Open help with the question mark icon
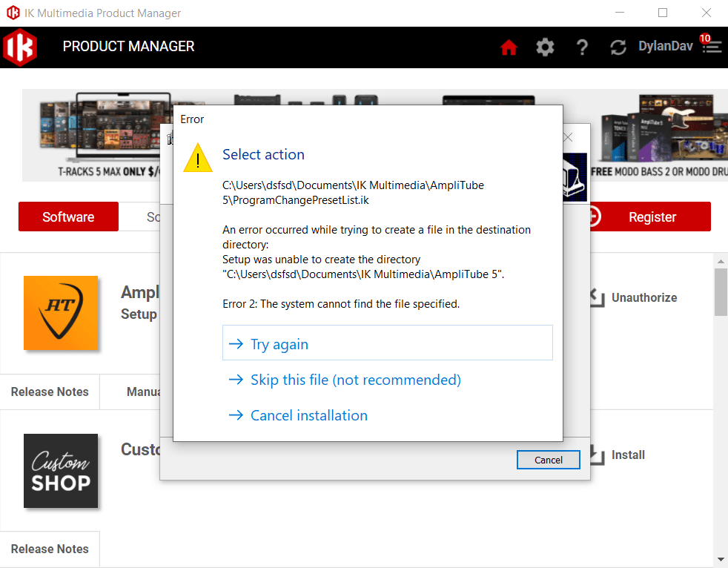 click(x=582, y=47)
